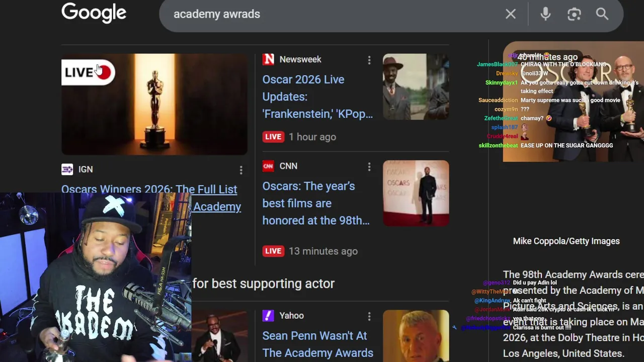Click the 98th Academy Awards description text

point(574,314)
